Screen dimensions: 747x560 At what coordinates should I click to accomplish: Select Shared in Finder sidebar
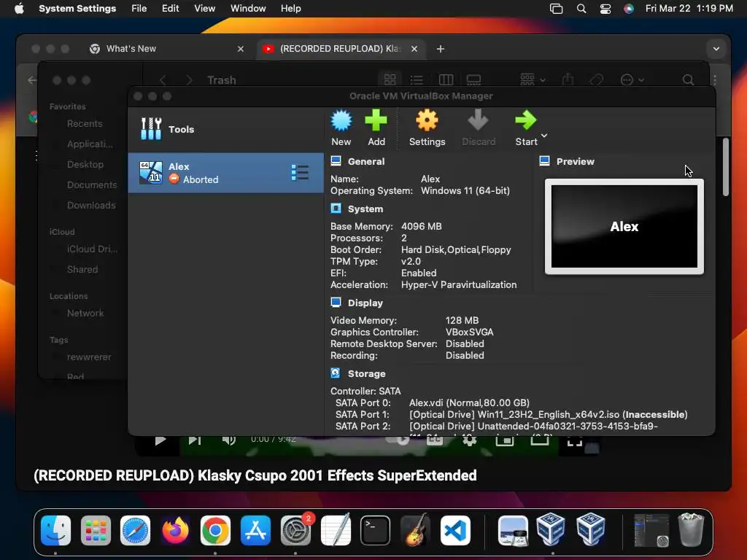coord(82,270)
